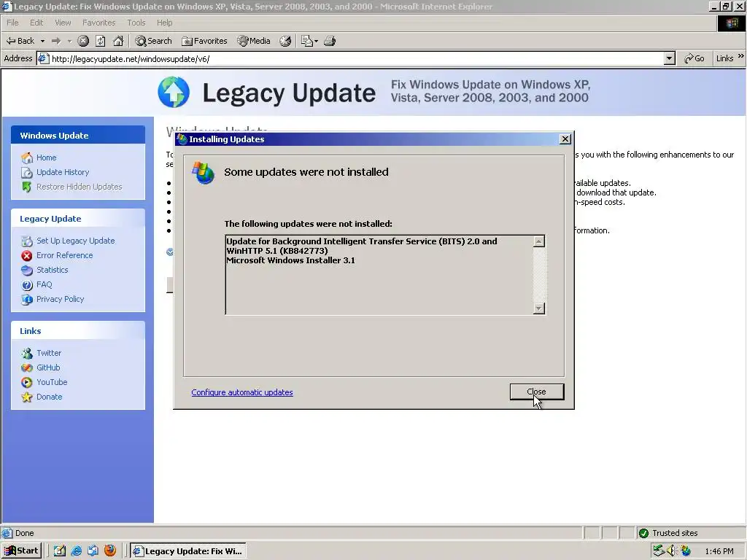
Task: Click the Forward arrow toolbar button
Action: click(56, 41)
